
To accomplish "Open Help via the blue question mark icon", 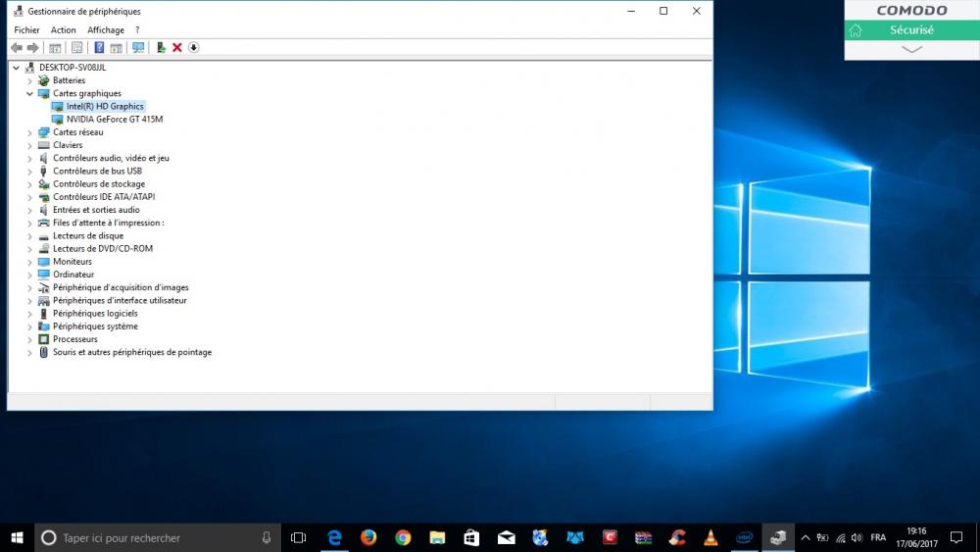I will point(99,47).
